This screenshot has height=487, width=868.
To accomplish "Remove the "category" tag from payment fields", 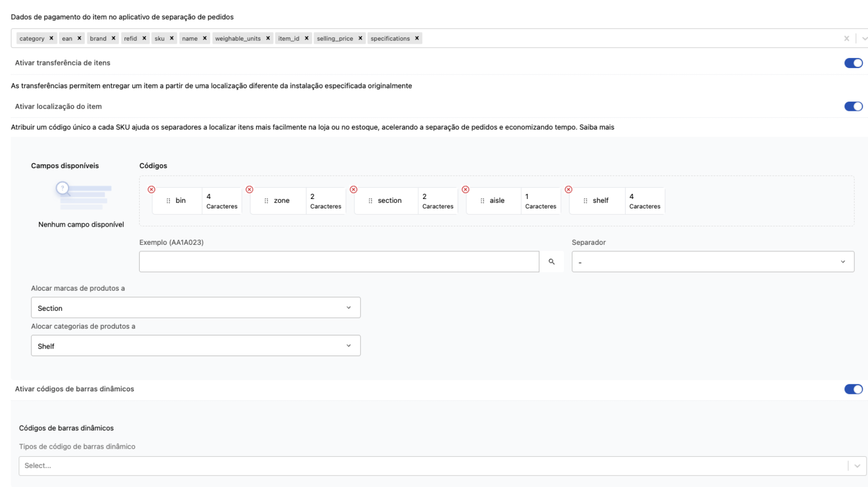I will (50, 38).
